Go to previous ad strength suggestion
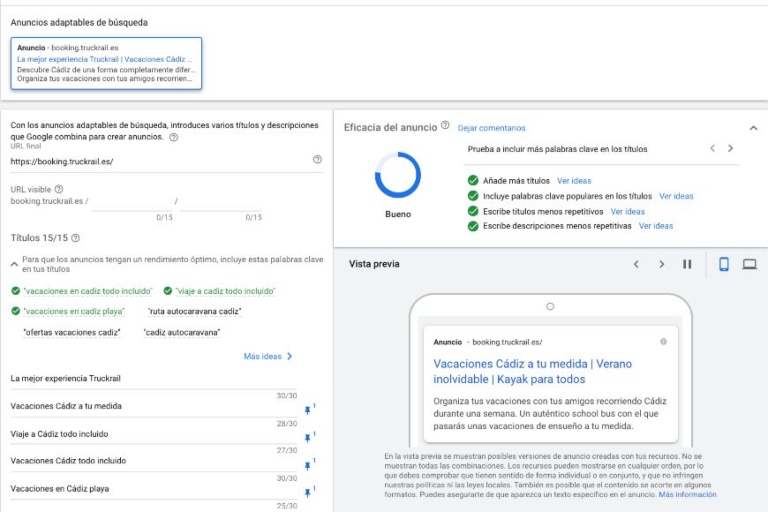This screenshot has height=512, width=768. [713, 148]
